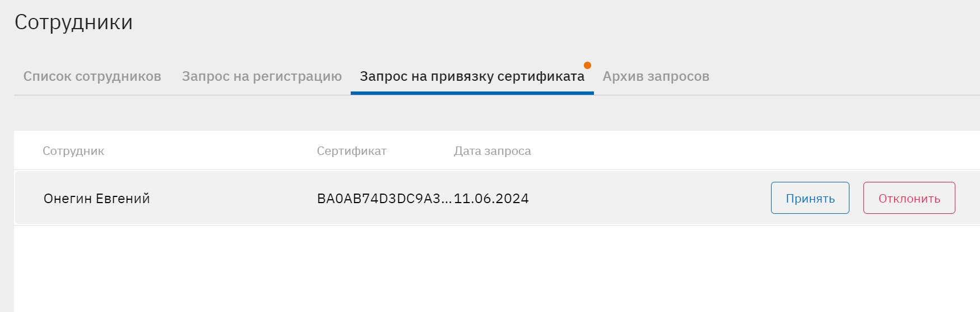Reject the request with the Отклонить button

(x=909, y=198)
